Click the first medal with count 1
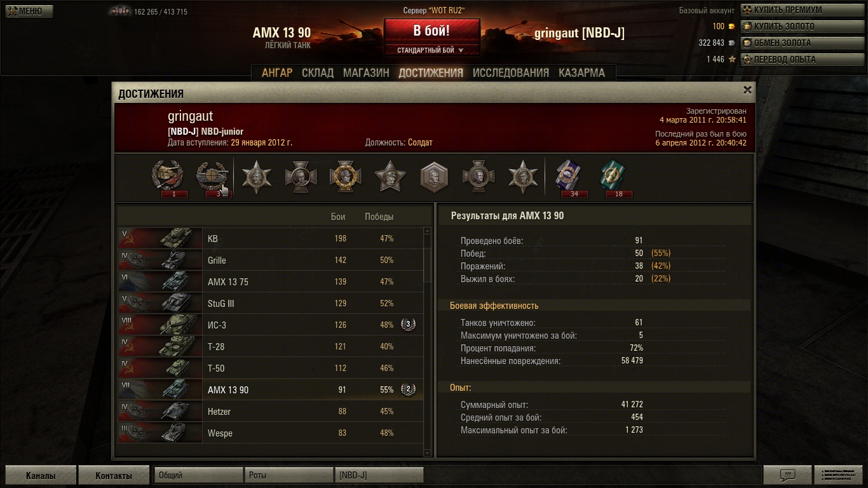 click(x=168, y=177)
